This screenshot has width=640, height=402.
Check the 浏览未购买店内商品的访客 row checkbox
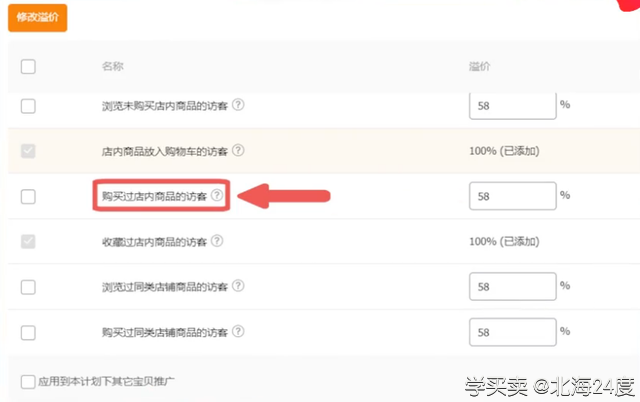pyautogui.click(x=28, y=106)
